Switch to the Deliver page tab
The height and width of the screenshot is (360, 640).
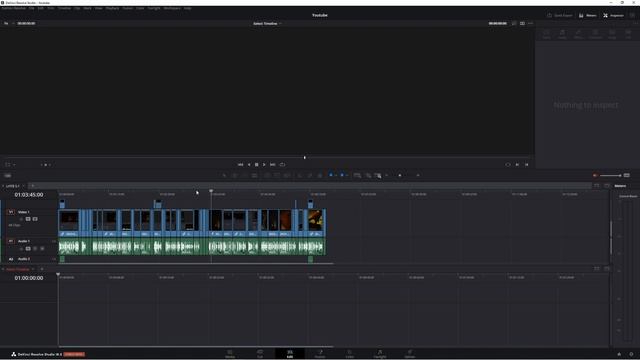click(x=409, y=353)
